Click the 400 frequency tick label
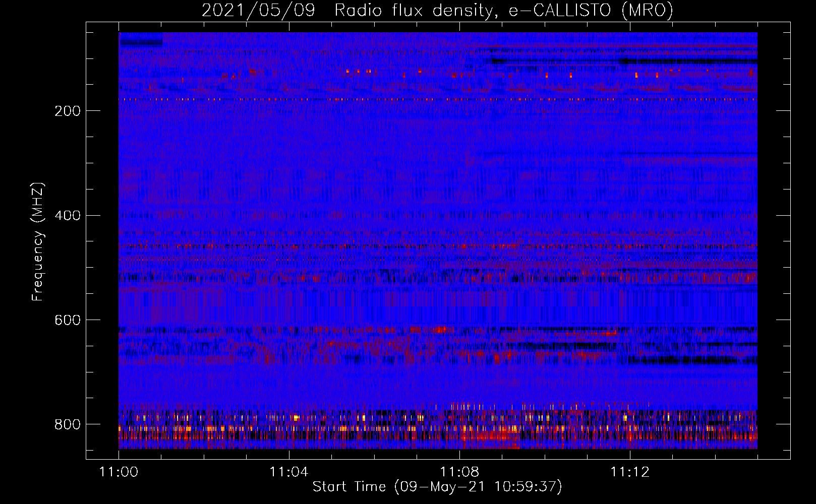Image resolution: width=816 pixels, height=504 pixels. (x=68, y=216)
